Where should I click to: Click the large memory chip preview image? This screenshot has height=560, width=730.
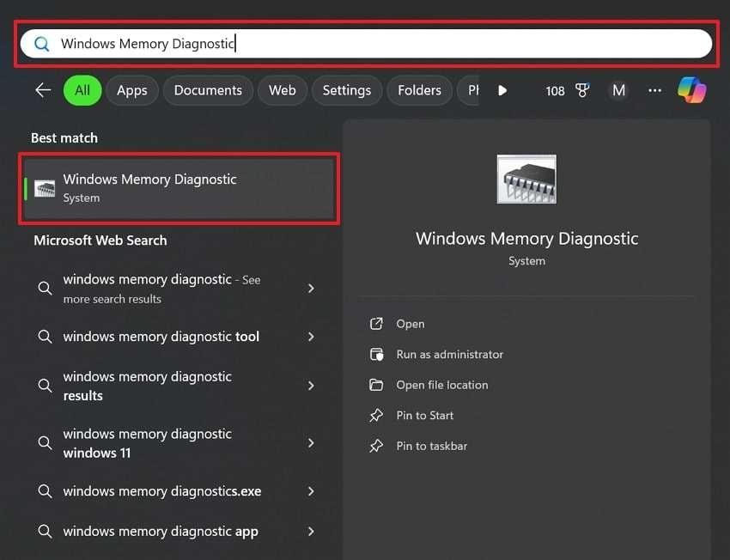[x=526, y=180]
